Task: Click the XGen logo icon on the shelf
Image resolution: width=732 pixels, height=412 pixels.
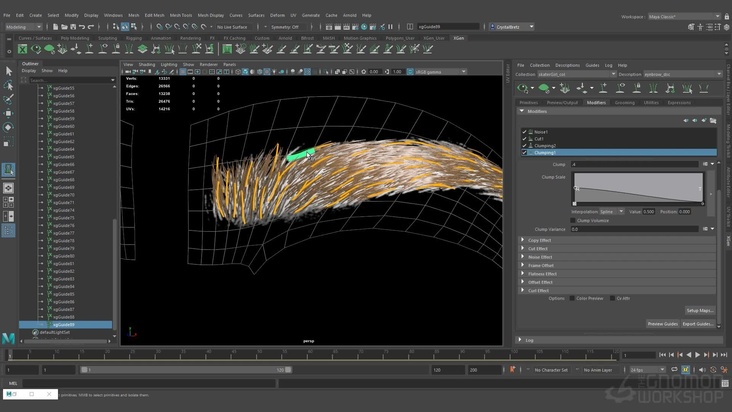Action: coord(22,49)
